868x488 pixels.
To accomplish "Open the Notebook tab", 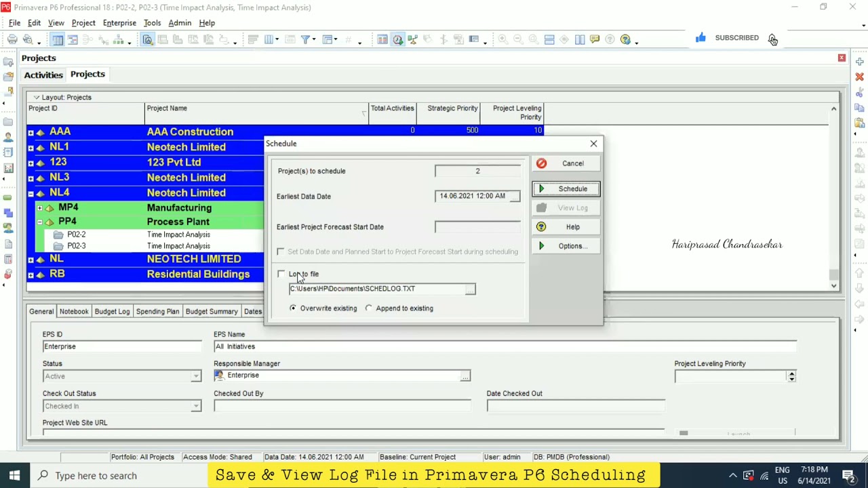I will click(x=74, y=311).
